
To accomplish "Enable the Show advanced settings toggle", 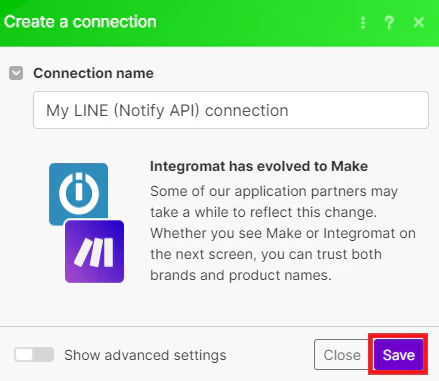I will tap(34, 355).
